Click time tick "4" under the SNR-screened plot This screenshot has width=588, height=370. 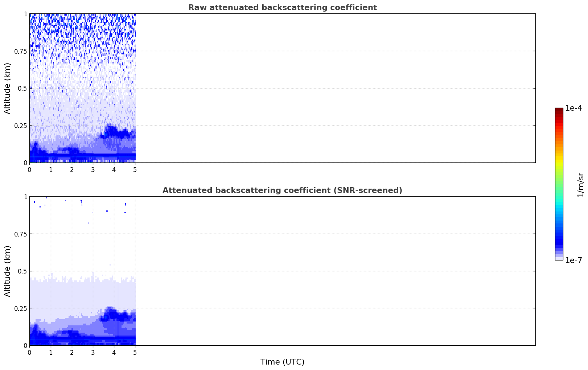[114, 352]
